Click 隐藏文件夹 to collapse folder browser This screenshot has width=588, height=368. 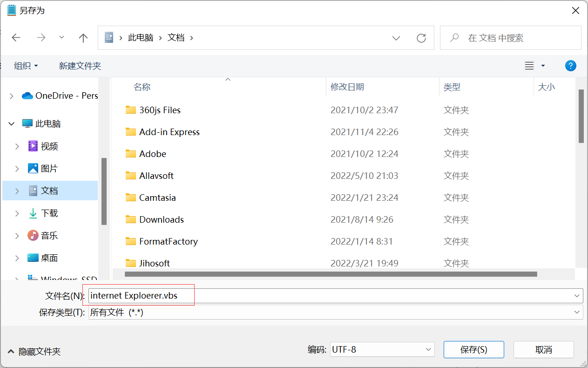point(34,352)
